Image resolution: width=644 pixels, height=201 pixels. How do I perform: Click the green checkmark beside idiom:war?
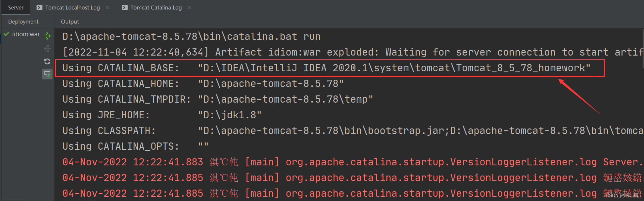coord(6,34)
